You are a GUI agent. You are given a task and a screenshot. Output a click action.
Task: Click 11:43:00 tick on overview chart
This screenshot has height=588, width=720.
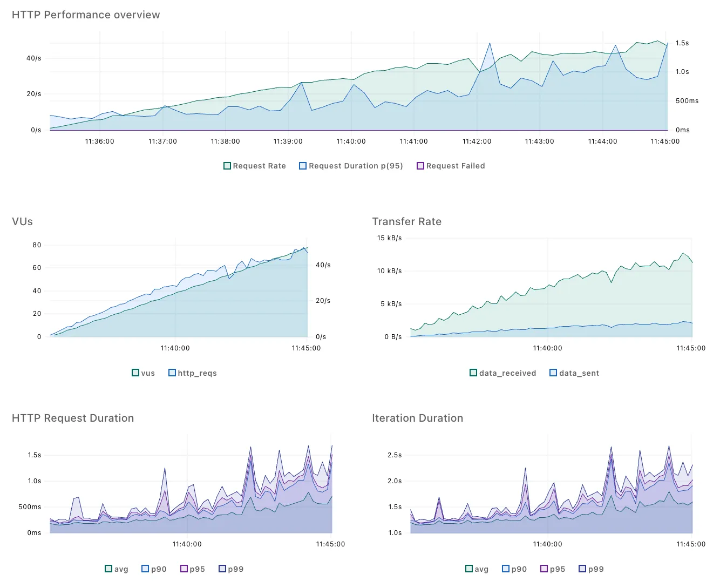pyautogui.click(x=540, y=141)
